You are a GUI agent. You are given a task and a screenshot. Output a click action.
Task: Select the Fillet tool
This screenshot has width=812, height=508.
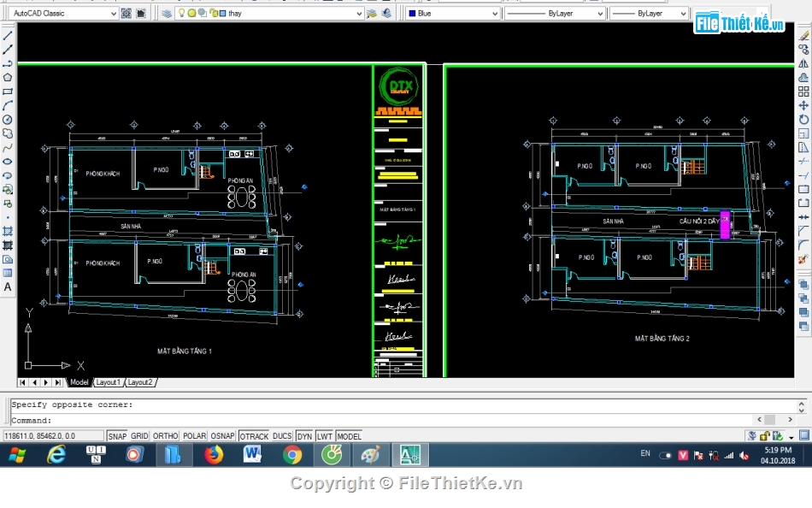[x=803, y=245]
